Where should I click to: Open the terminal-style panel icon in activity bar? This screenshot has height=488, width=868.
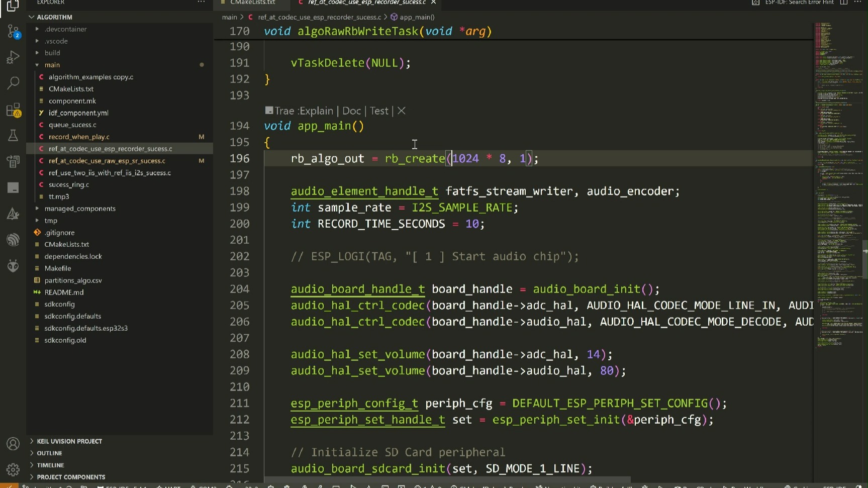pos(13,187)
